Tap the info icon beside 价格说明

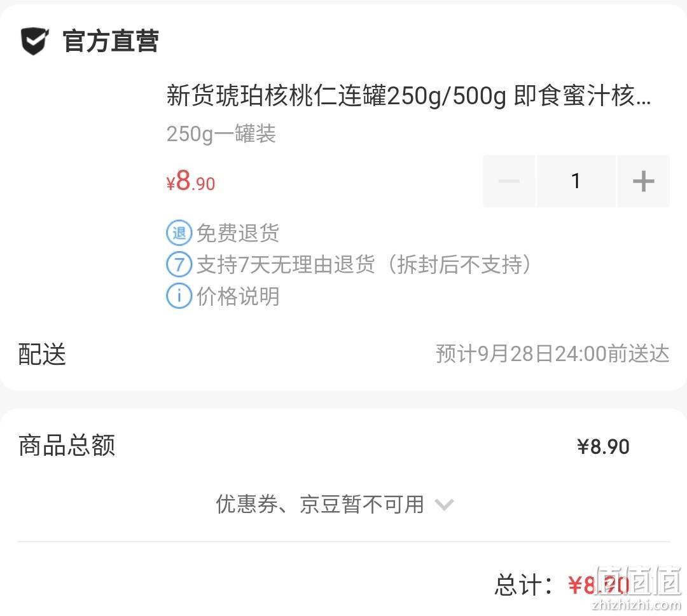pyautogui.click(x=179, y=296)
